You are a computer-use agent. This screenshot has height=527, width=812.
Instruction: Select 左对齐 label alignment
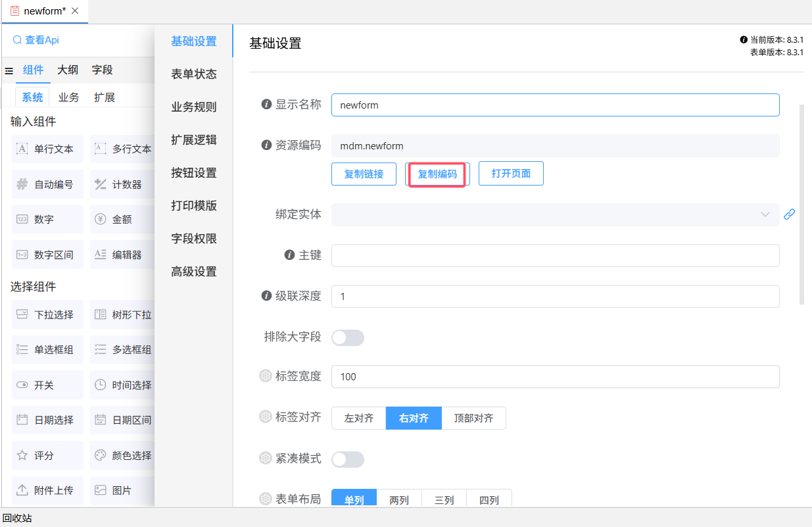coord(358,418)
